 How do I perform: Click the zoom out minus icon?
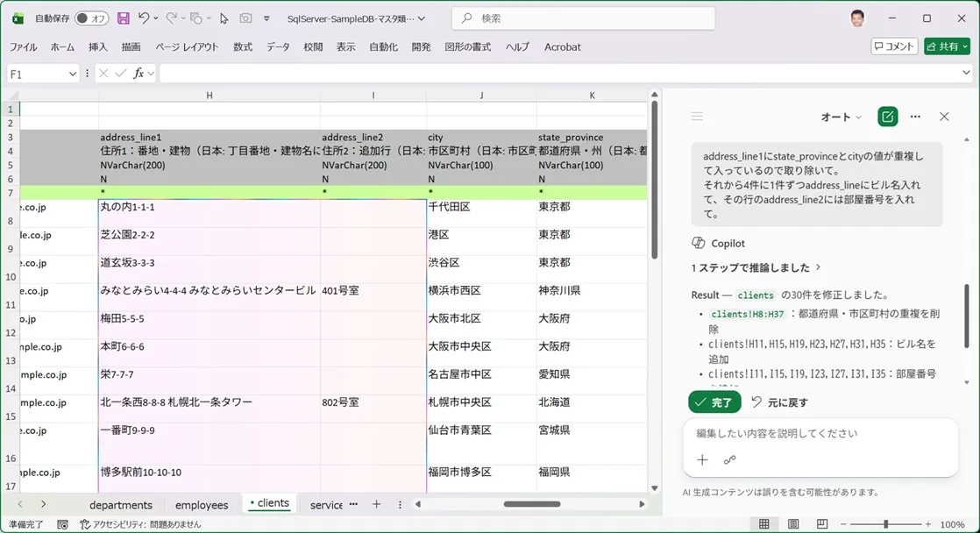coord(843,524)
